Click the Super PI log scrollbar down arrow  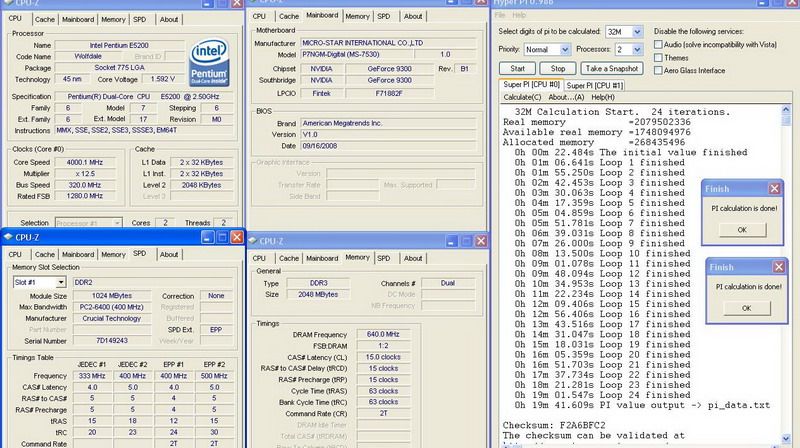click(x=786, y=438)
